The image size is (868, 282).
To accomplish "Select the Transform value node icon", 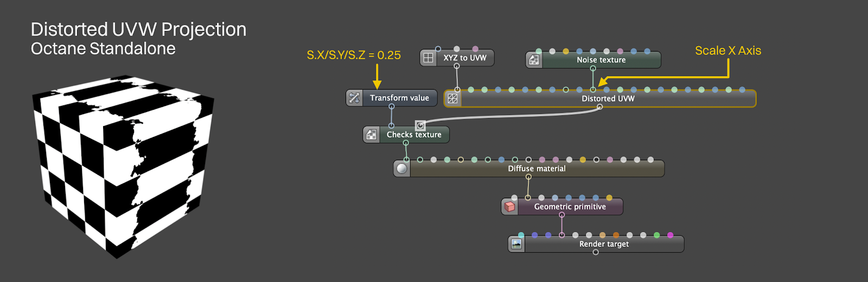I will point(354,98).
